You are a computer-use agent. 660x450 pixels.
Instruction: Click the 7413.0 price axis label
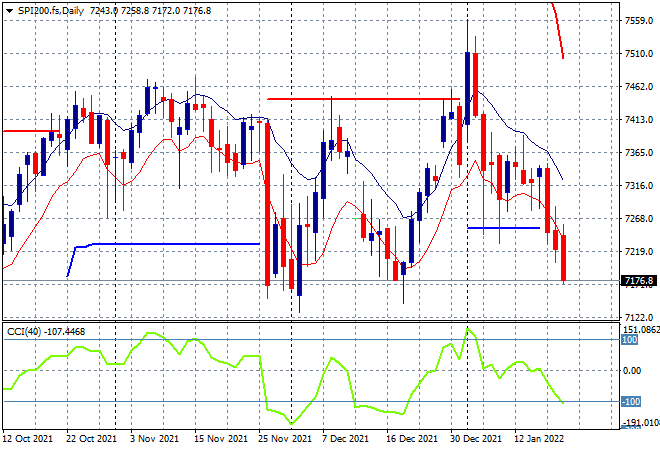639,120
